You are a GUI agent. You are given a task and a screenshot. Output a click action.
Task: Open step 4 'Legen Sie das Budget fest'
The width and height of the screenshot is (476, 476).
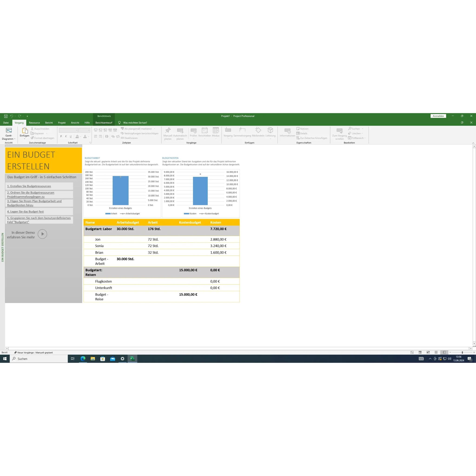[25, 212]
